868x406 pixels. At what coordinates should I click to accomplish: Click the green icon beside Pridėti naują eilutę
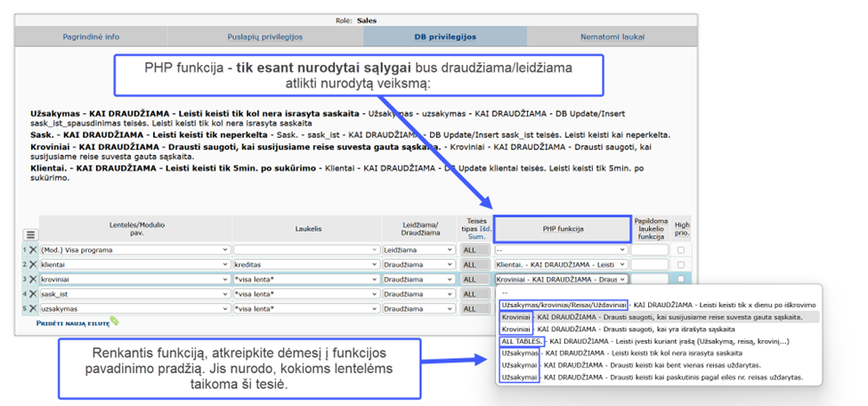pyautogui.click(x=114, y=321)
